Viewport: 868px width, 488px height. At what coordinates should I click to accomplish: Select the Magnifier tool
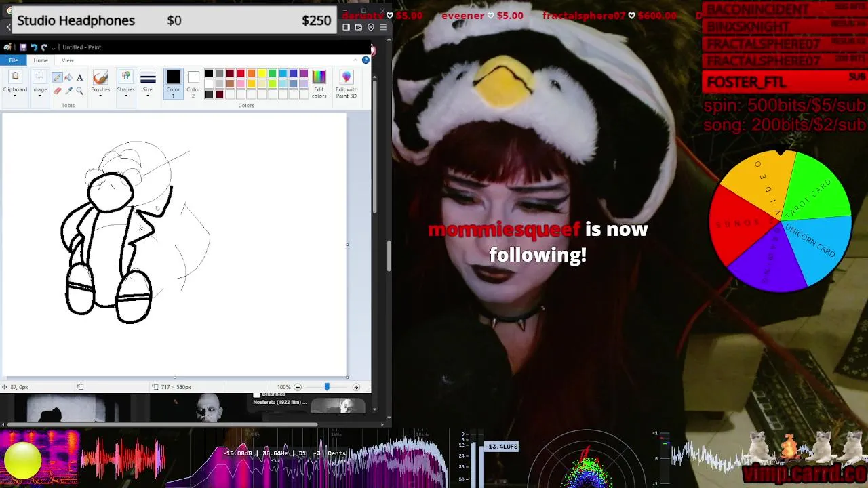(x=79, y=90)
